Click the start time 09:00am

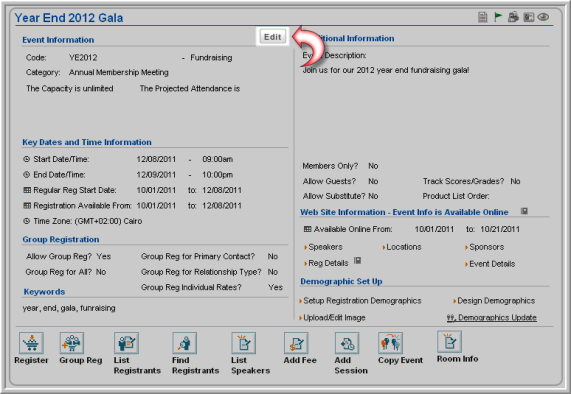click(x=217, y=159)
